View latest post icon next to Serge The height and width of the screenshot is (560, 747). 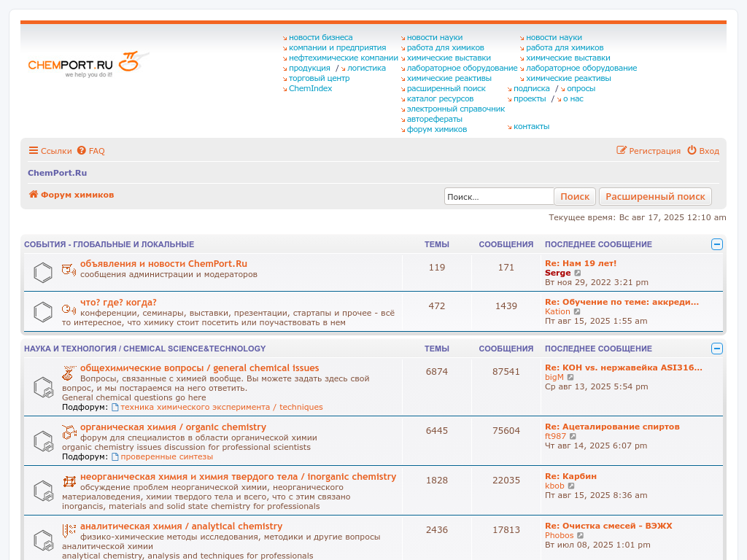pyautogui.click(x=578, y=273)
